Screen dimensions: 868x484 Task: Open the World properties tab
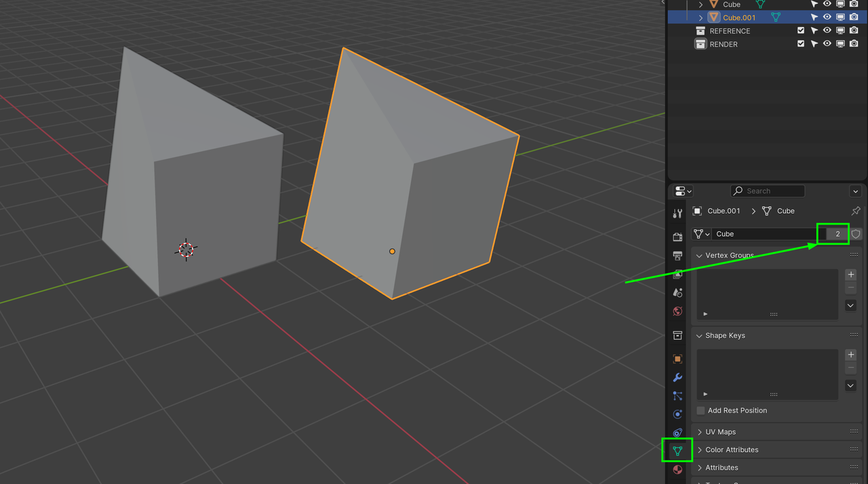[677, 312]
